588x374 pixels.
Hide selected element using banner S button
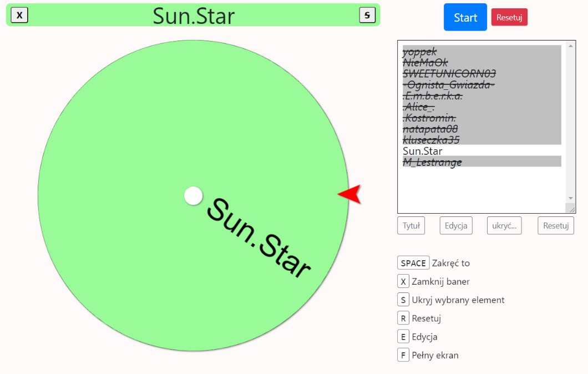click(367, 15)
